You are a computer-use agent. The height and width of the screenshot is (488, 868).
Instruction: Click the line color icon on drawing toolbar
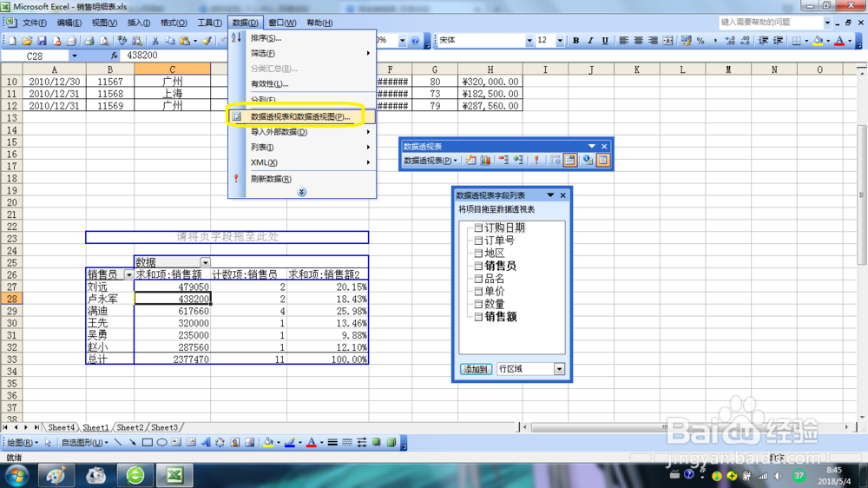[x=290, y=443]
